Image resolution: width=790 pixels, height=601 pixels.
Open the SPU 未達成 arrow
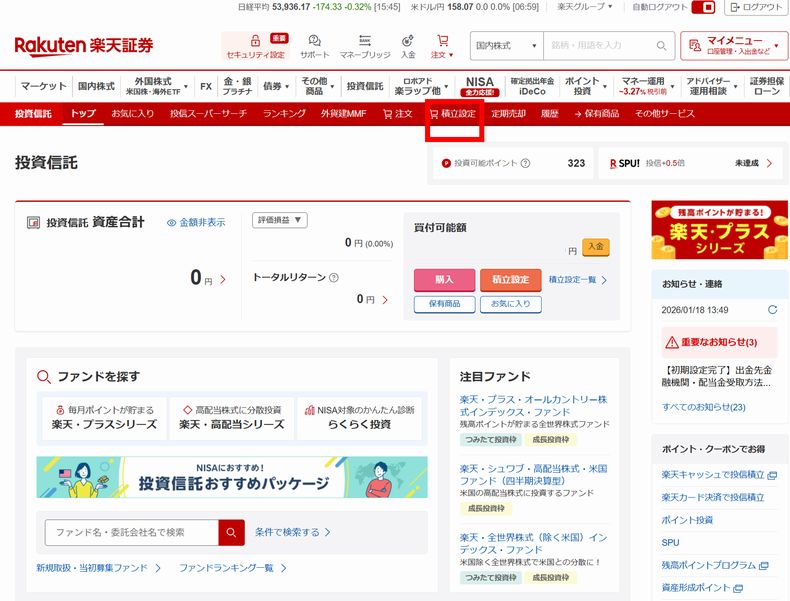click(x=769, y=163)
